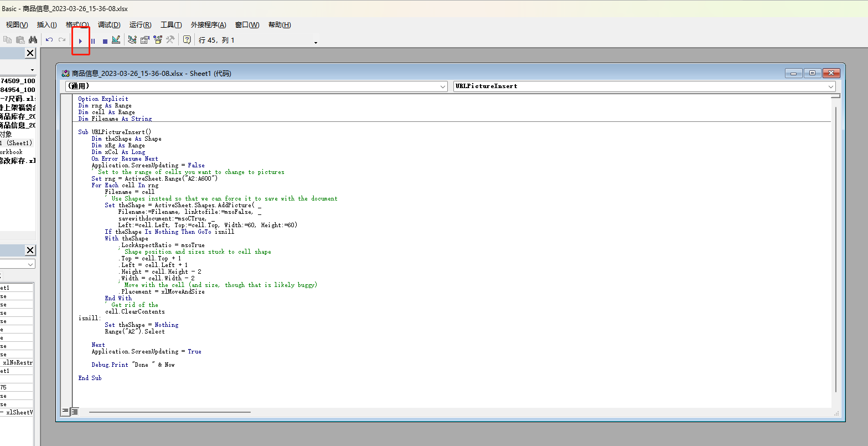The height and width of the screenshot is (446, 868).
Task: Open the 窗口(W) menu
Action: 247,25
